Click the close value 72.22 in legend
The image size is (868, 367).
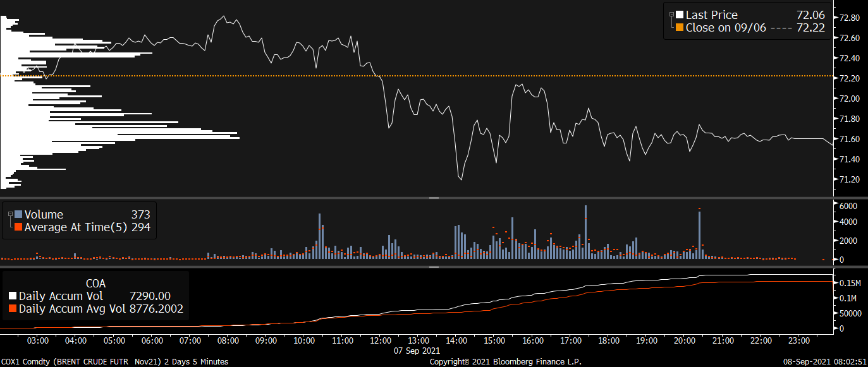811,28
